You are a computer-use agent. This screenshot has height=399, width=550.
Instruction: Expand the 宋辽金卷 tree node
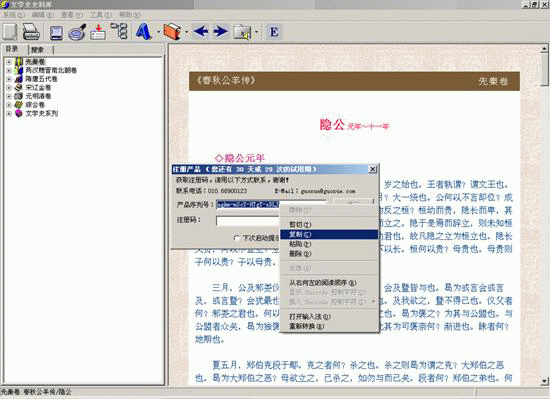point(9,88)
